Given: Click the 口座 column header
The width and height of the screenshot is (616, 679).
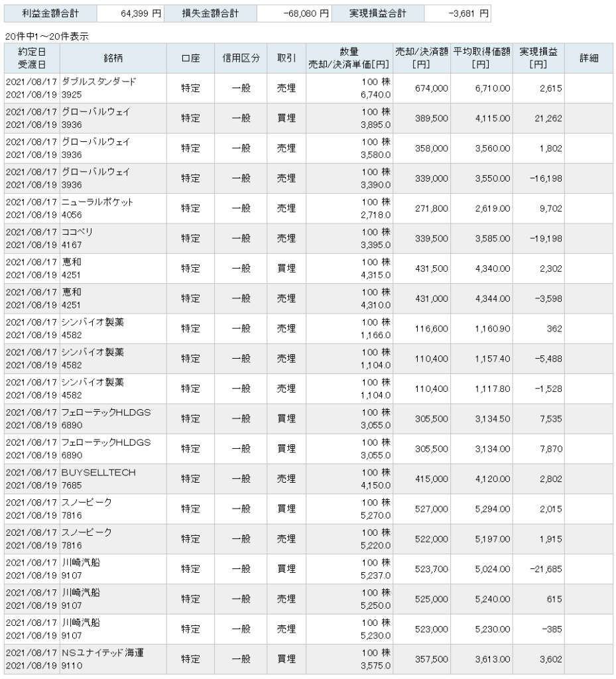Looking at the screenshot, I should click(x=190, y=58).
